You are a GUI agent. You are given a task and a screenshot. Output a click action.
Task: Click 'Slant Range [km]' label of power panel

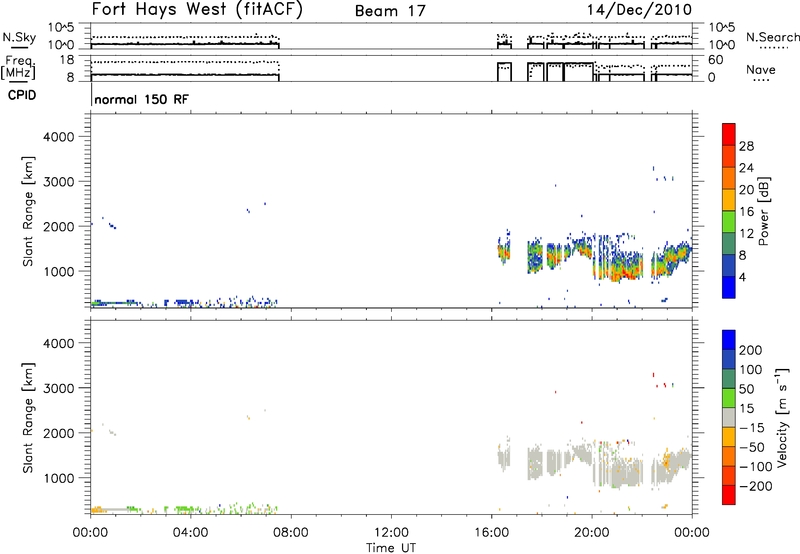(28, 211)
